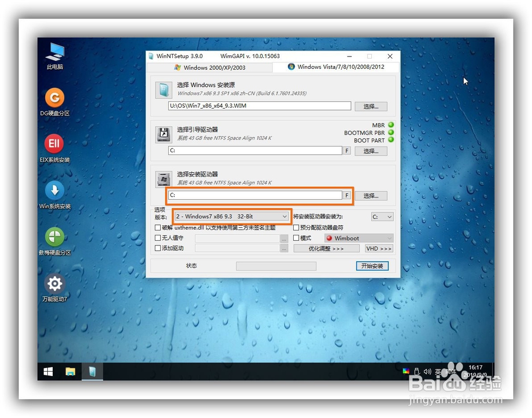Viewport: 532px width, 418px height.
Task: Open the 版本 Windows7 x86 edition dropdown
Action: pyautogui.click(x=232, y=216)
